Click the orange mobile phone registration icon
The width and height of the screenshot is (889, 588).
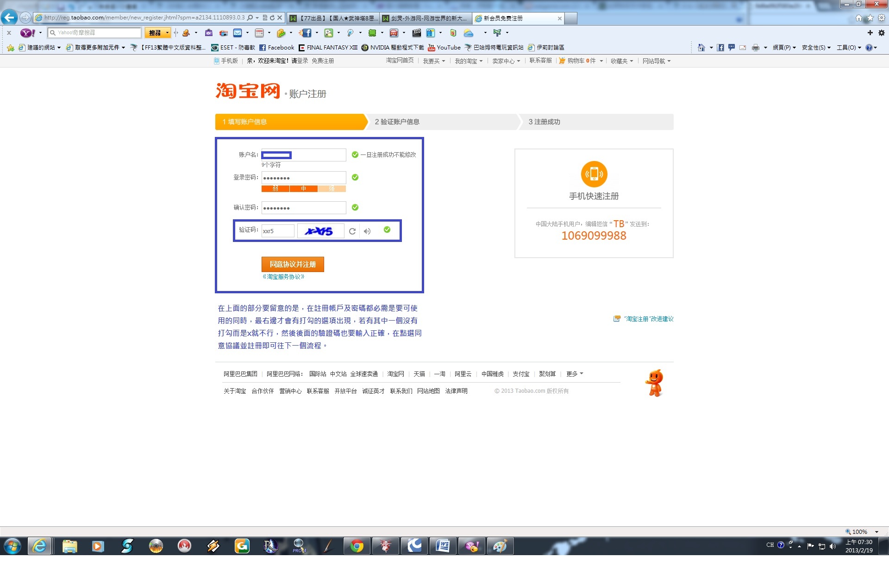pyautogui.click(x=594, y=174)
